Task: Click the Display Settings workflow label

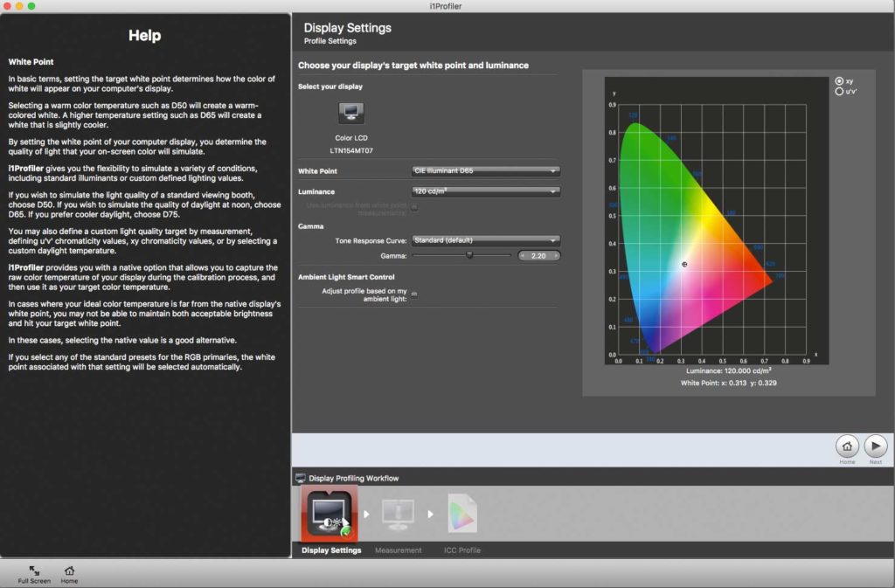Action: (331, 550)
